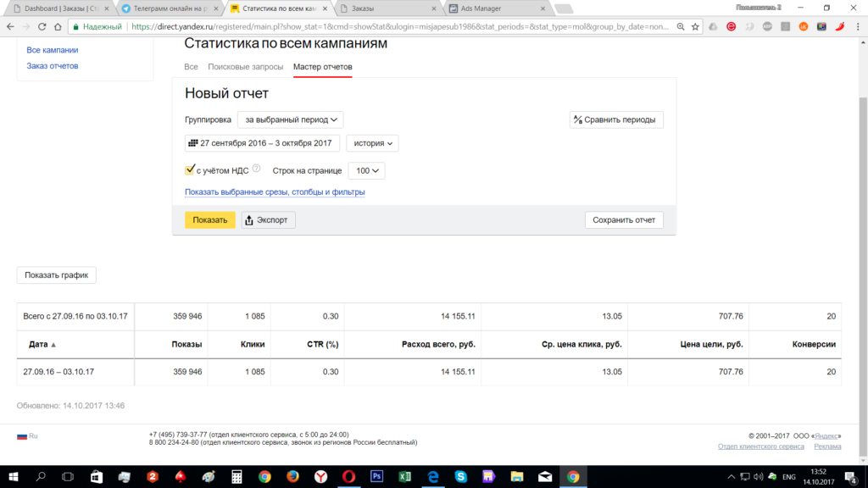Click the yellow Показать button

(x=210, y=220)
